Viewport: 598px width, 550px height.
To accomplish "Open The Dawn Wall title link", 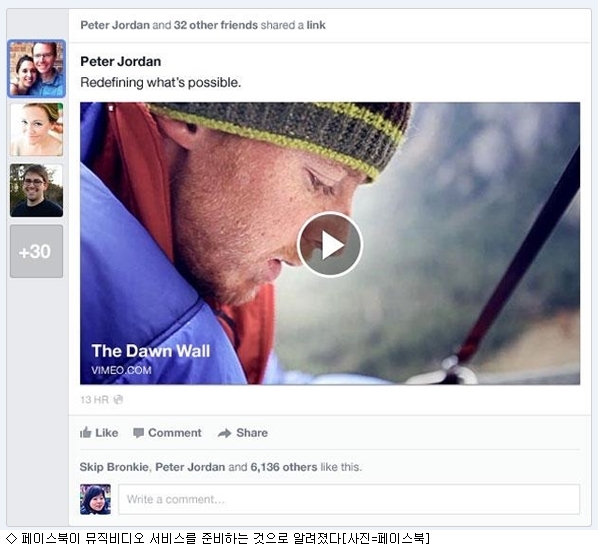I will click(151, 351).
